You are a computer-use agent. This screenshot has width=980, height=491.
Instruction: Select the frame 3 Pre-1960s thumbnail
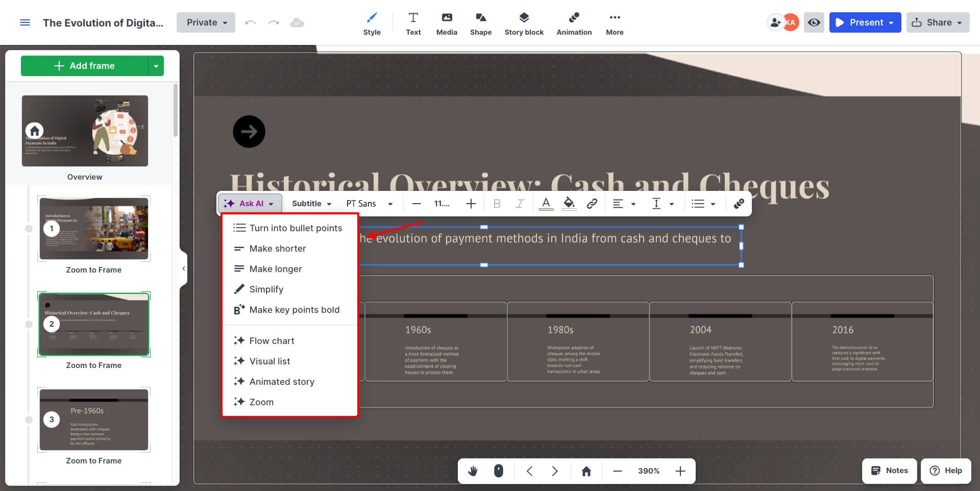point(94,420)
